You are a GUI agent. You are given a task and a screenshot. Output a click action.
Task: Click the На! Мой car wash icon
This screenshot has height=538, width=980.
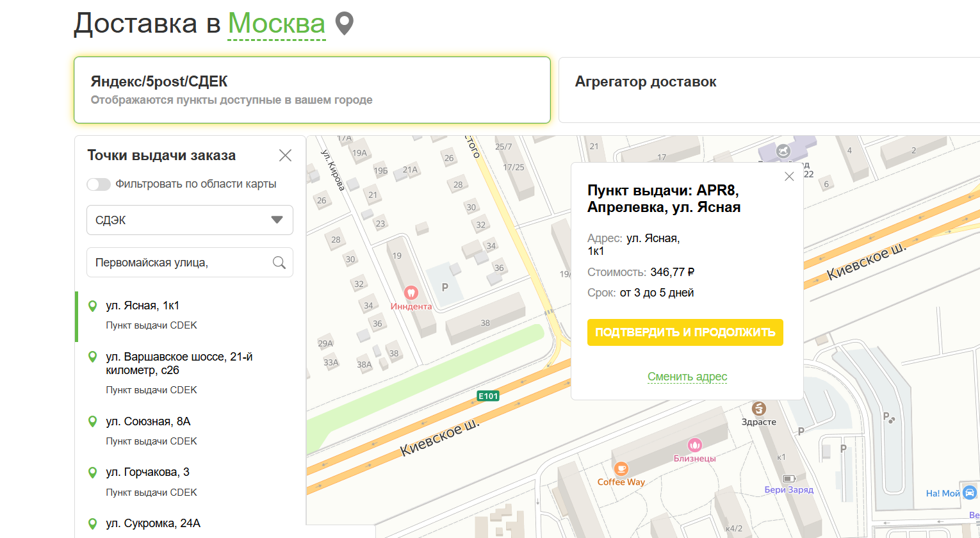tap(970, 493)
